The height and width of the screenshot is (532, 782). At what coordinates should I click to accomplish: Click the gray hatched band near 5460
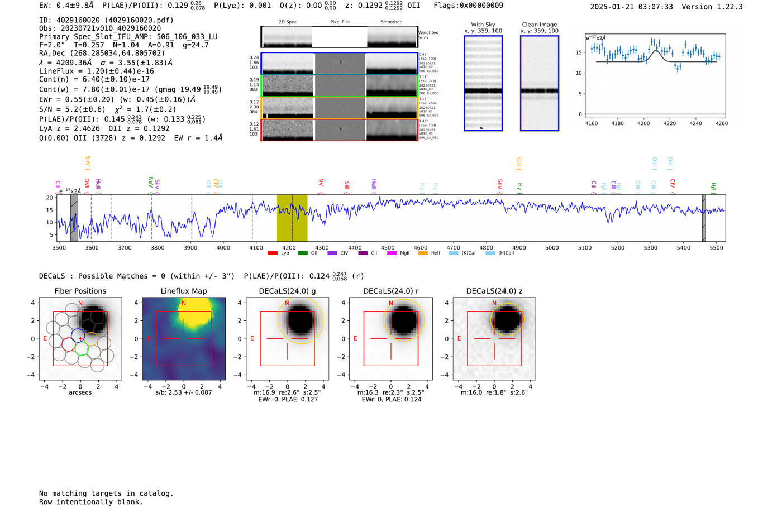point(704,218)
